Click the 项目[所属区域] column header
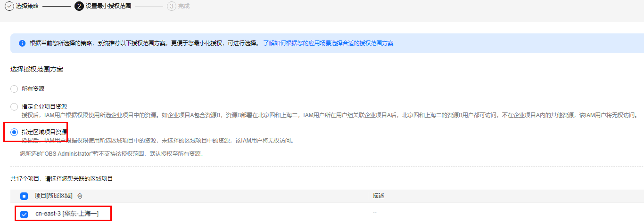Viewport: 644px width, 223px height. click(53, 196)
